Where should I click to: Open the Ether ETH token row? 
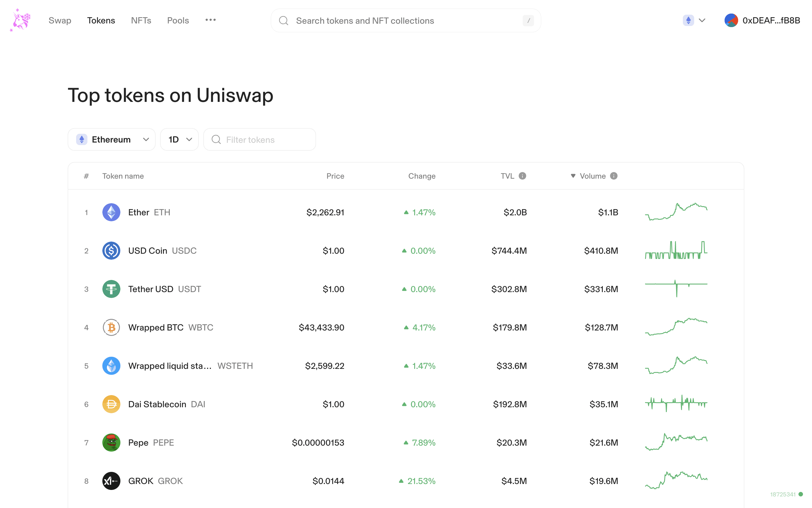coord(406,212)
